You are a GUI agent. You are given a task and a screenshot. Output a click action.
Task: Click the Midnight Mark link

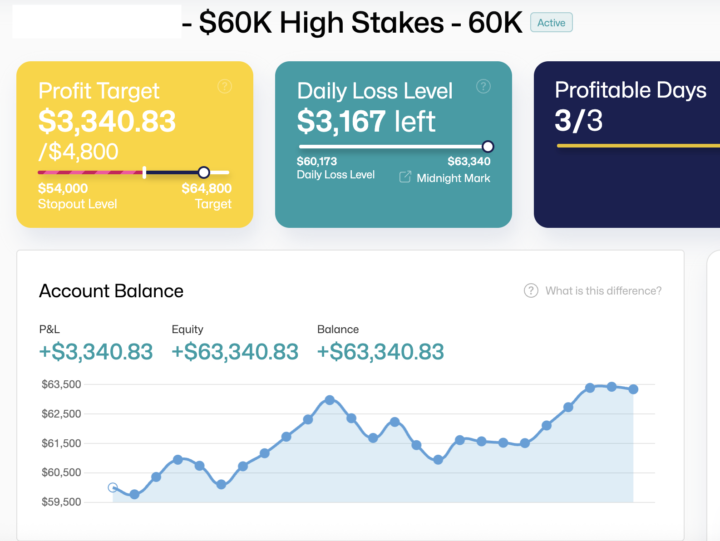pos(453,177)
